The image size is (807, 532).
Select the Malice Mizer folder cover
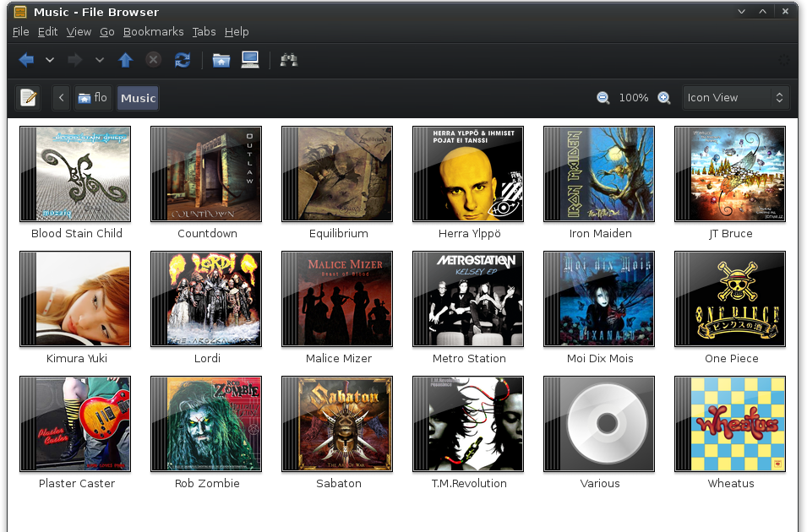(x=337, y=299)
